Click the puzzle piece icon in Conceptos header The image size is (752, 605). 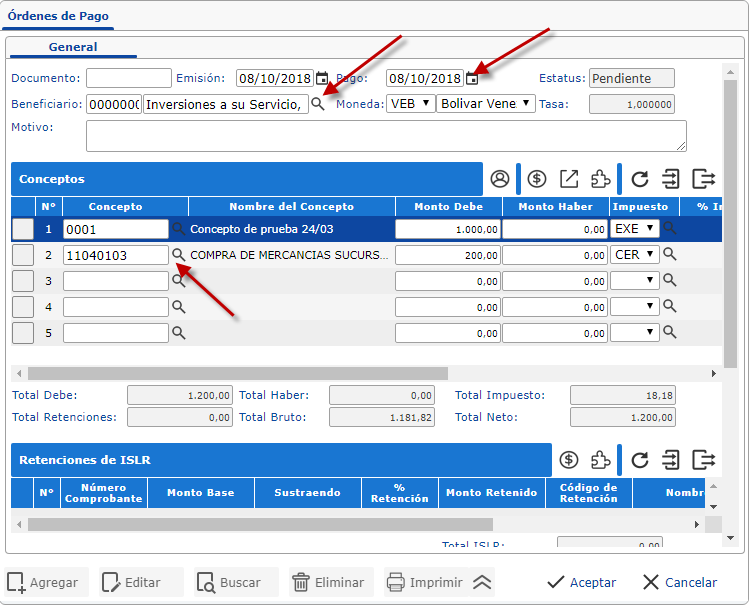coord(600,179)
